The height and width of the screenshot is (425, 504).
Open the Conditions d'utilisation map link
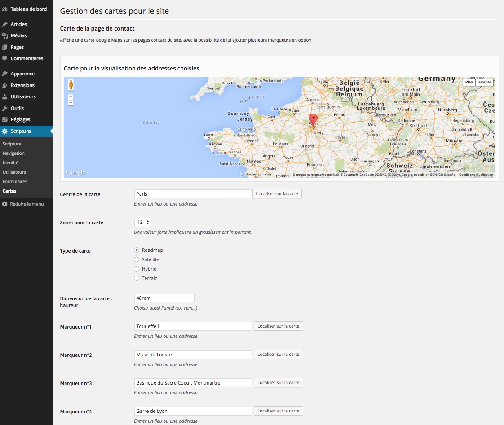point(476,175)
